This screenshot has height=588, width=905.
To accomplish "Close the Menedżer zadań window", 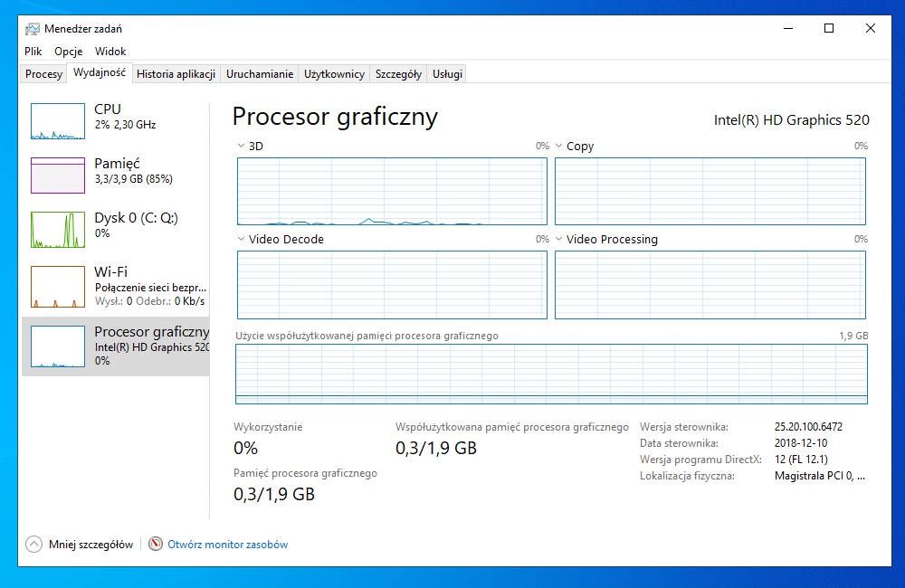I will (x=871, y=28).
